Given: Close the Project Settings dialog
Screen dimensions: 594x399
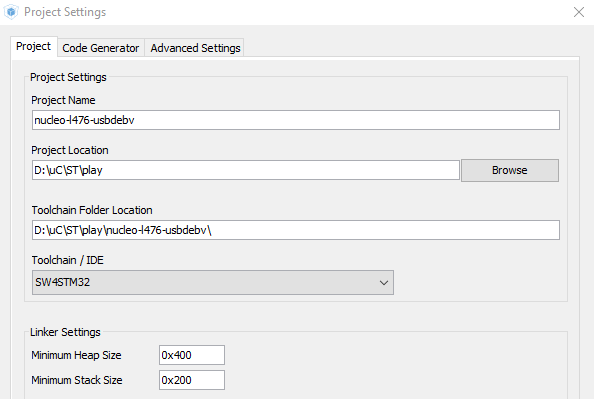Looking at the screenshot, I should coord(578,12).
